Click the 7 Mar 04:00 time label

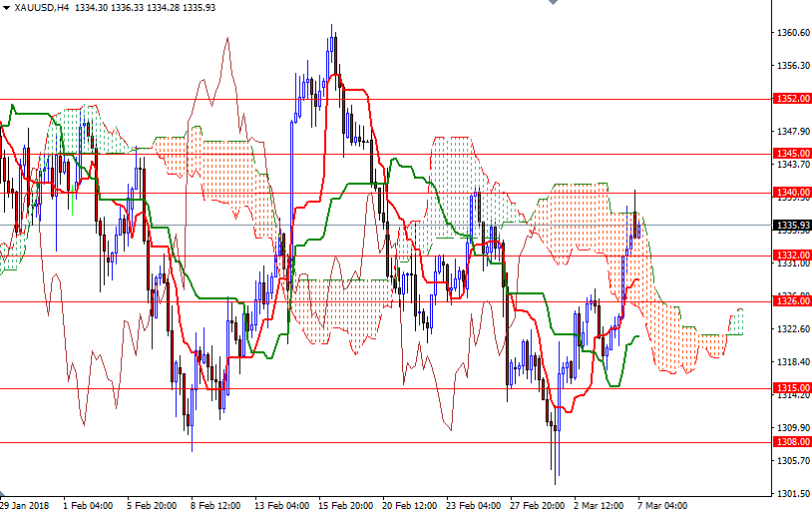(x=662, y=505)
